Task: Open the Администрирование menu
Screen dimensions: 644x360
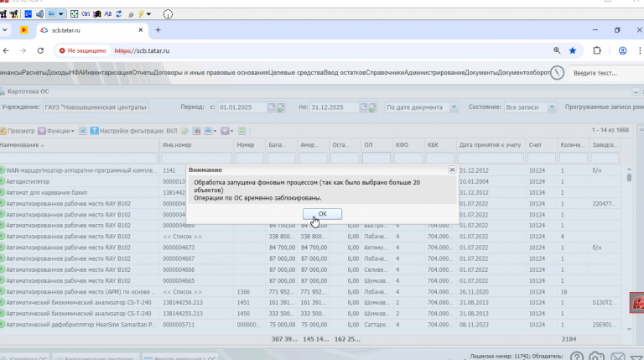Action: 434,73
